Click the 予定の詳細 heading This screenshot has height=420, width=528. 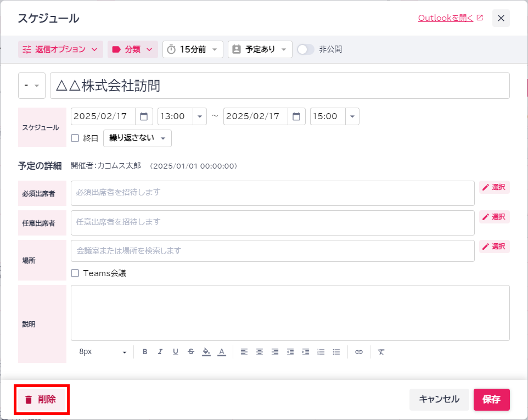(40, 166)
